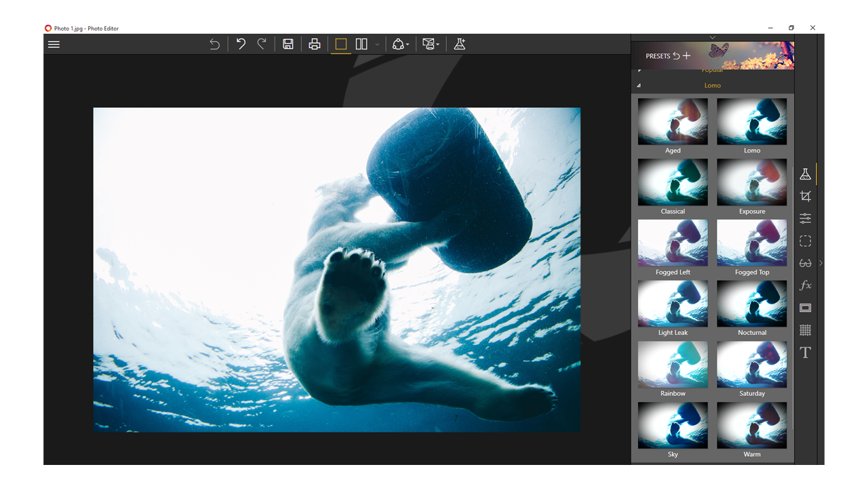The width and height of the screenshot is (868, 488).
Task: Collapse the Lomo preset group triangle
Action: point(639,85)
